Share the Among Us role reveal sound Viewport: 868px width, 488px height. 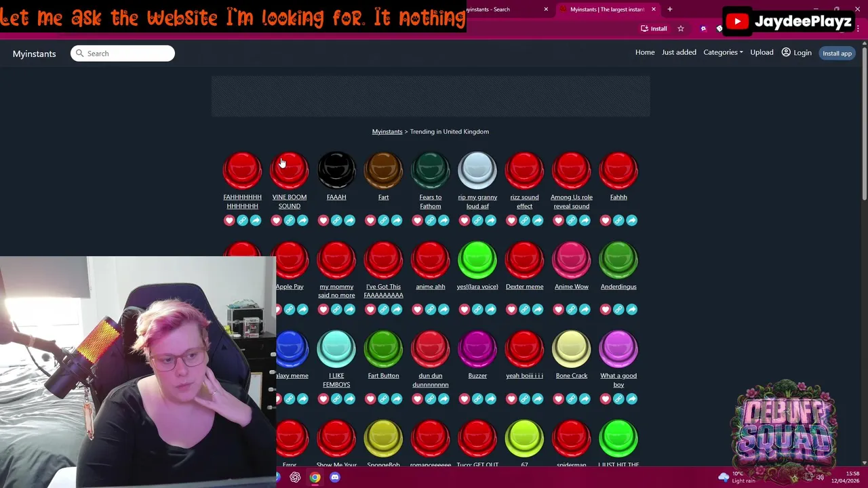click(x=585, y=220)
